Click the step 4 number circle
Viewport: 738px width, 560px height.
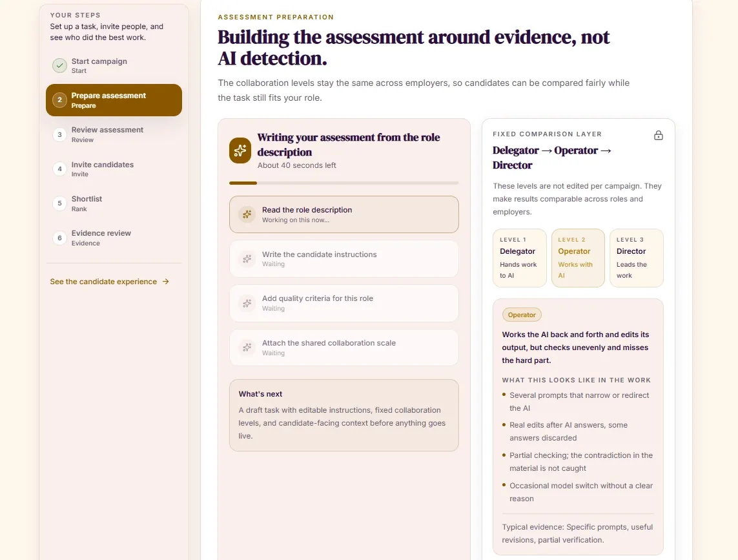(x=59, y=169)
